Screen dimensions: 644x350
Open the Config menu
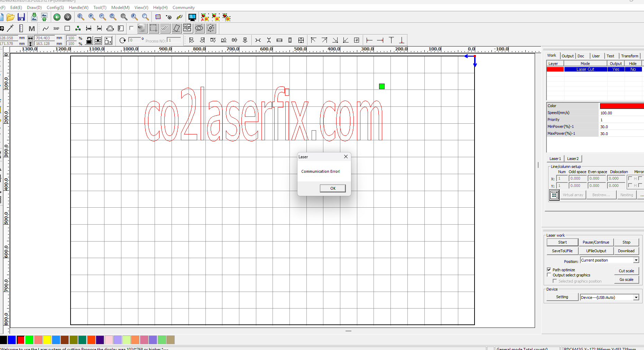(55, 8)
